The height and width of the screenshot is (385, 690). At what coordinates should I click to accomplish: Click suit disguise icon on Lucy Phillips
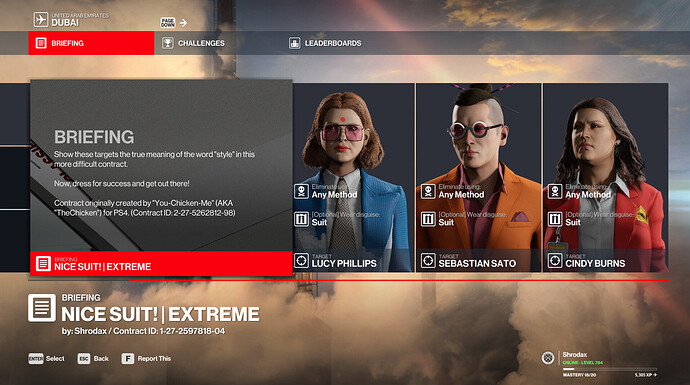click(301, 219)
